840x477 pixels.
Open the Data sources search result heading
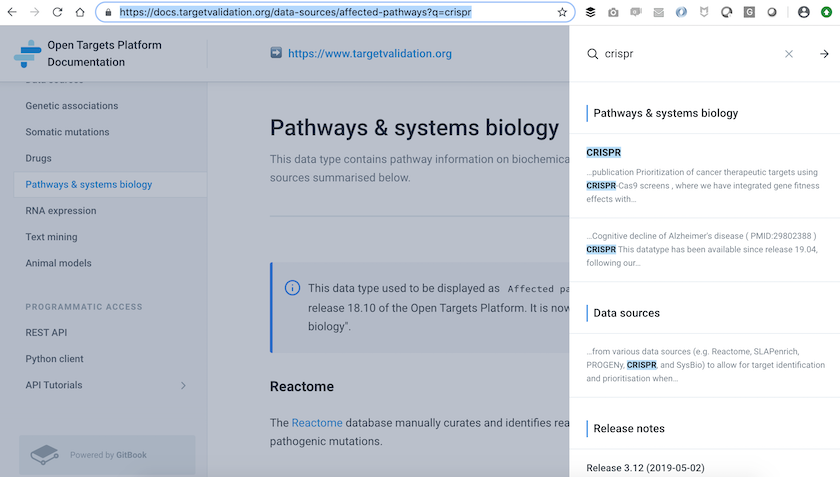click(626, 313)
